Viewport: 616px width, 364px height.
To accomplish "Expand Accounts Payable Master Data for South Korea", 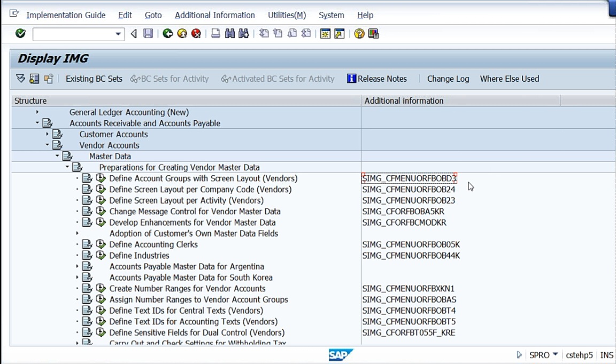I will (x=77, y=277).
